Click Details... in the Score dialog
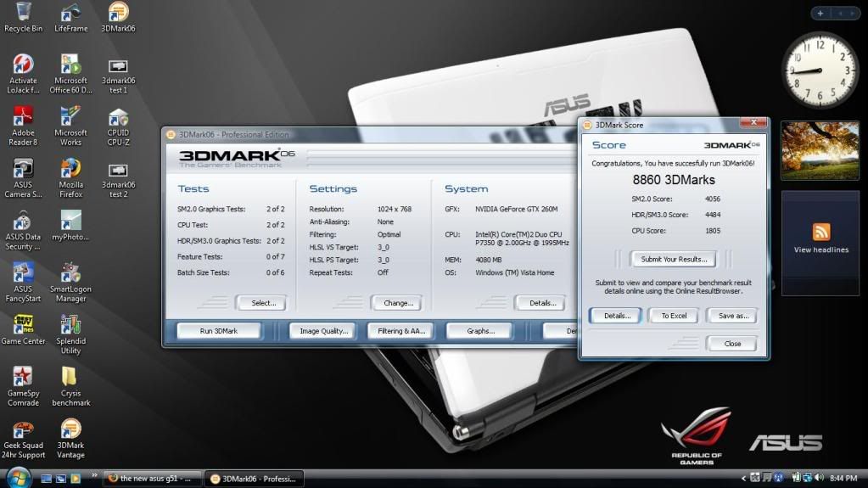Viewport: 868px width, 488px height. (x=617, y=316)
